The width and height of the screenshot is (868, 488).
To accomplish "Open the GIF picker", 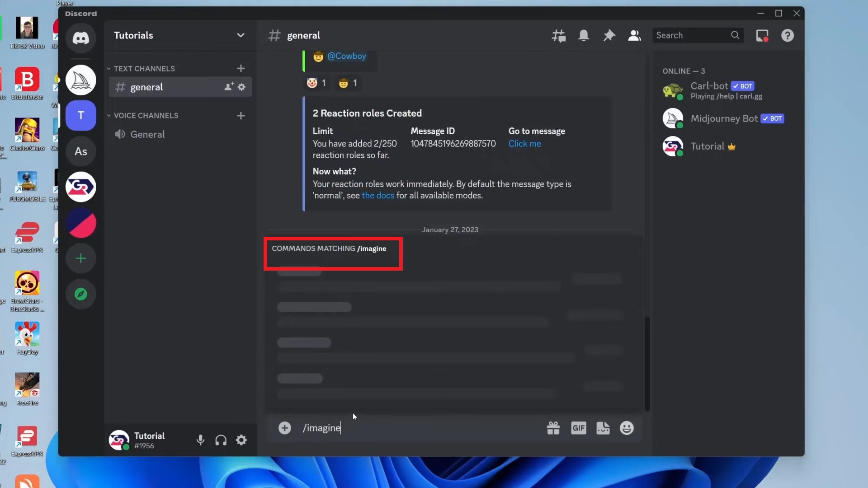I will point(578,428).
